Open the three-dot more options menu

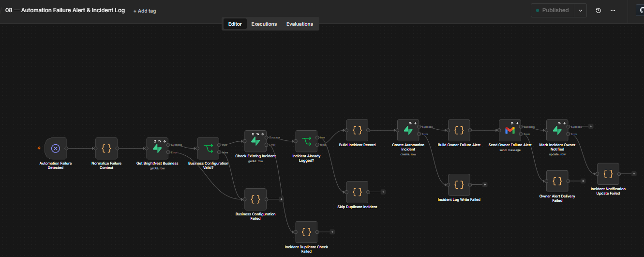(613, 10)
